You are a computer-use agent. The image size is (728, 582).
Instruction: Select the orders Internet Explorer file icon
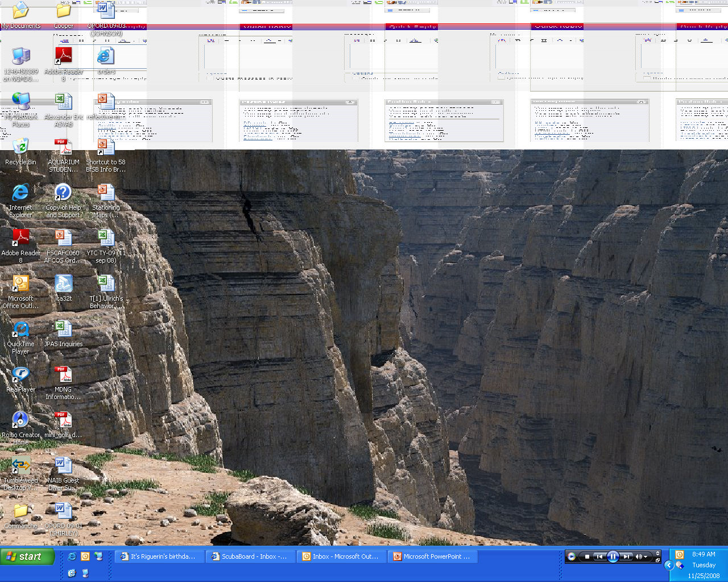(106, 60)
